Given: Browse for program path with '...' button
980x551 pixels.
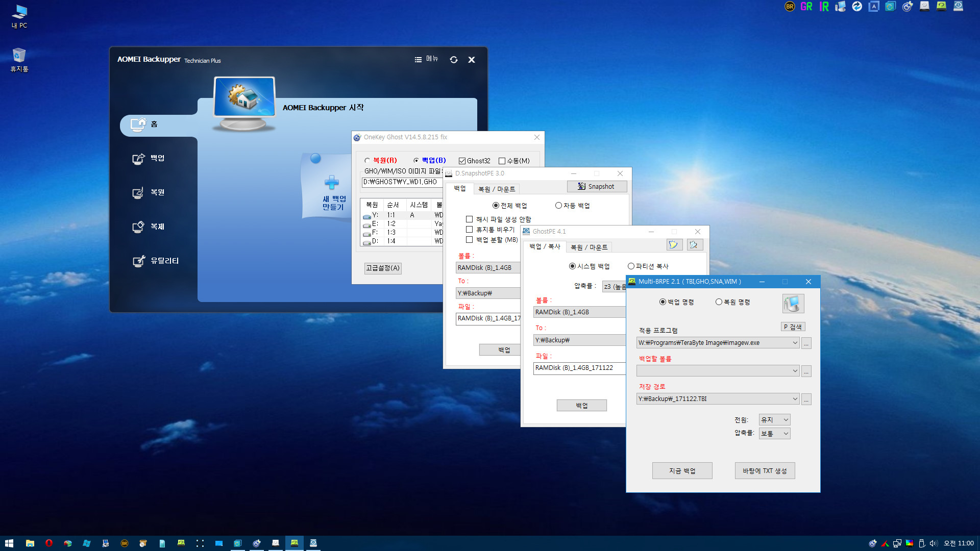Looking at the screenshot, I should point(806,343).
